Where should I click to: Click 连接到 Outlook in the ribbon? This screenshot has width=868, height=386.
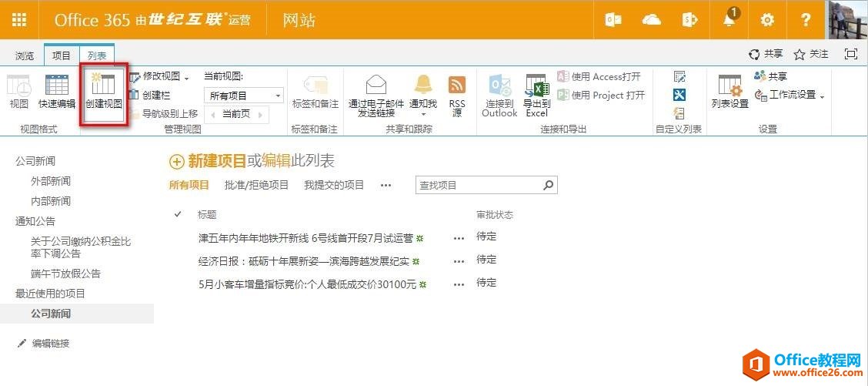[x=499, y=96]
